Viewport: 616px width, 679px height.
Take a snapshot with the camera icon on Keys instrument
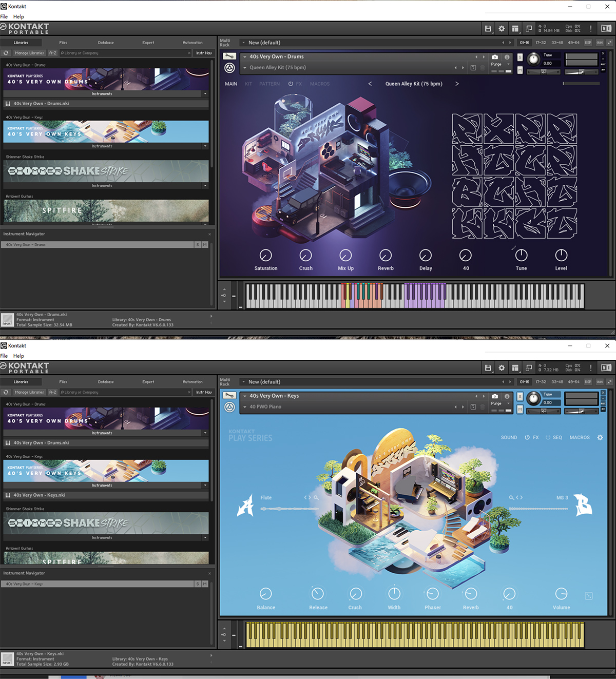tap(495, 396)
